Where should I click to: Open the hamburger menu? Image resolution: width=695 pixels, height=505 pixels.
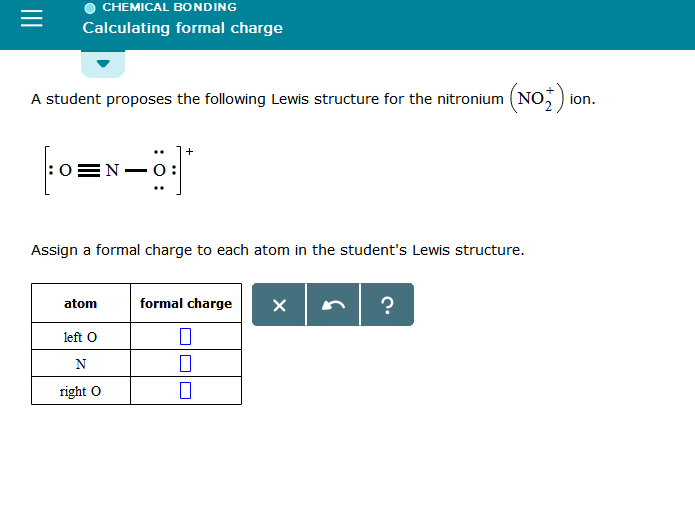(x=32, y=20)
